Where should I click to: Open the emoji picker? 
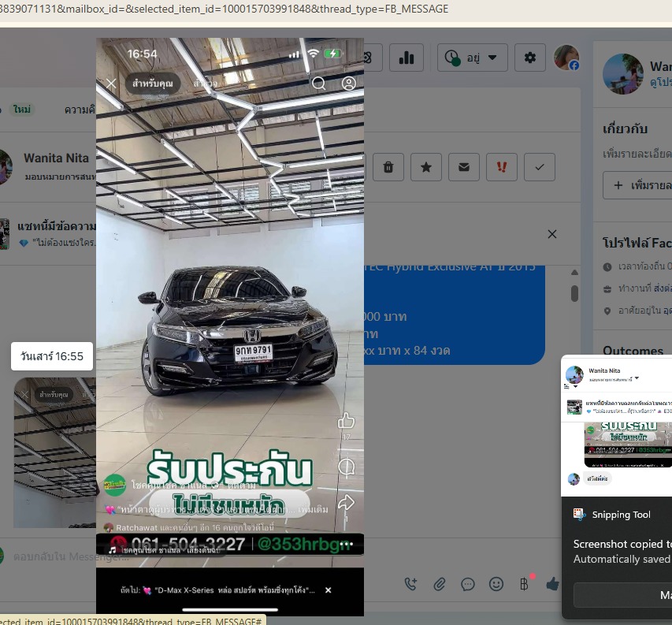[x=496, y=584]
